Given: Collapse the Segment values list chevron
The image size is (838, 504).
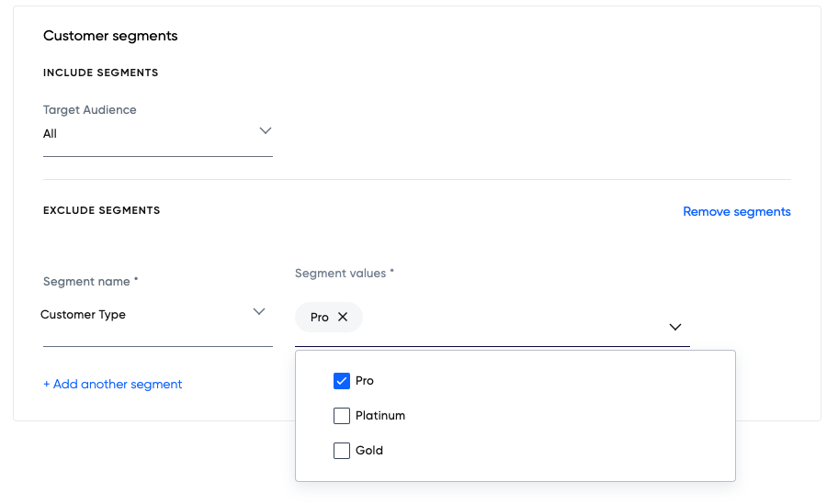Looking at the screenshot, I should click(675, 327).
